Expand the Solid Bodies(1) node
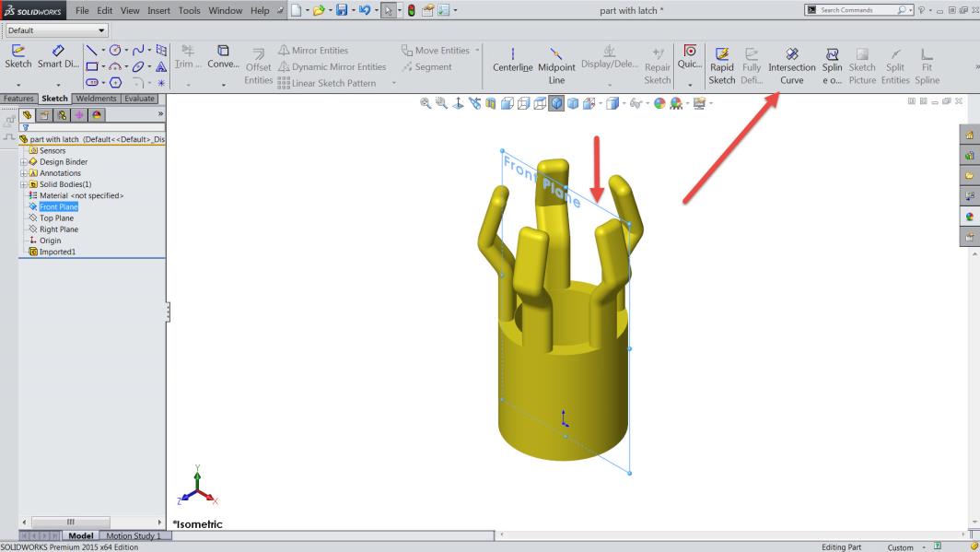Image resolution: width=980 pixels, height=552 pixels. 23,184
